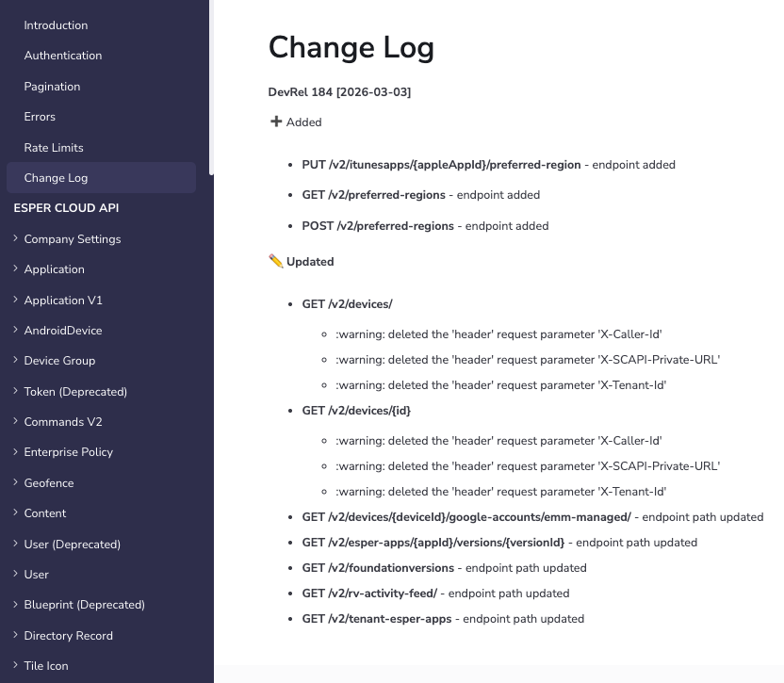Open Token (Deprecated) sidebar section
The height and width of the screenshot is (683, 784).
[x=75, y=392]
